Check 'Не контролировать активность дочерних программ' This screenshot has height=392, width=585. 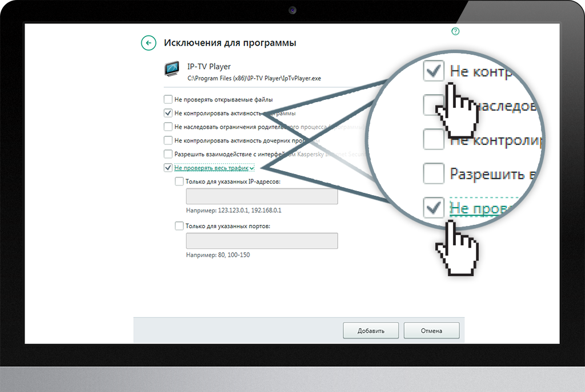coord(168,140)
